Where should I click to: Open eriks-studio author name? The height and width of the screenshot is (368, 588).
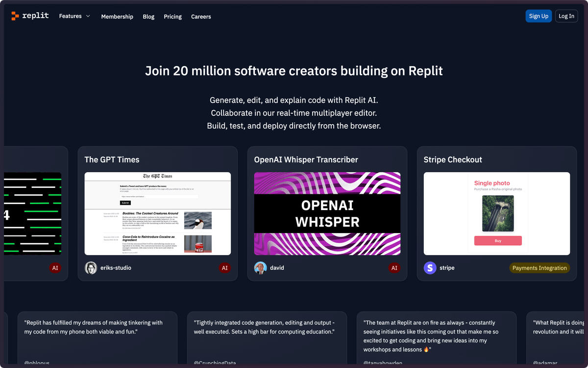[116, 268]
